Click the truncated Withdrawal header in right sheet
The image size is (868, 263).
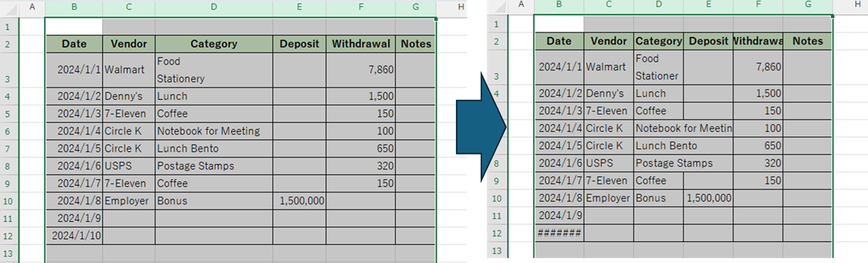click(x=758, y=41)
